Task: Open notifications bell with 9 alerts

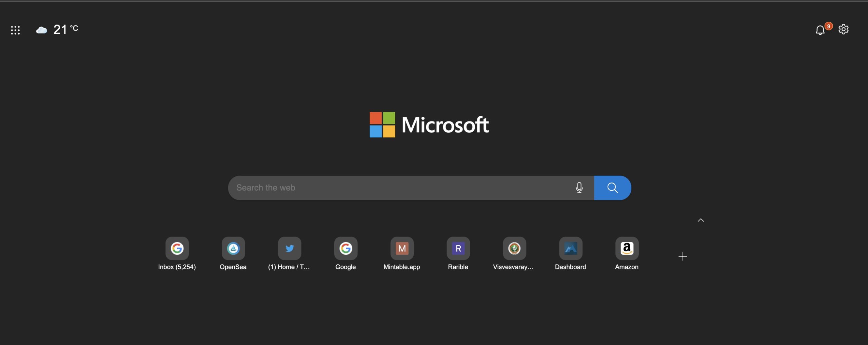Action: click(x=820, y=30)
